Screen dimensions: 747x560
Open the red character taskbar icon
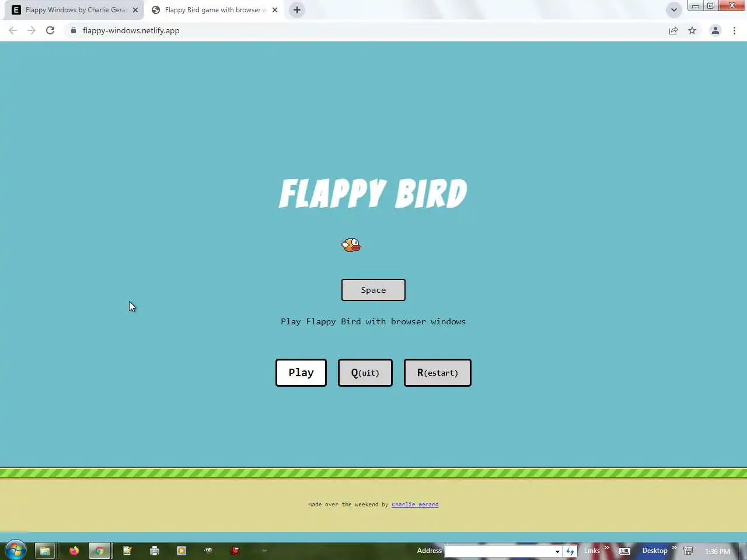[x=235, y=550]
